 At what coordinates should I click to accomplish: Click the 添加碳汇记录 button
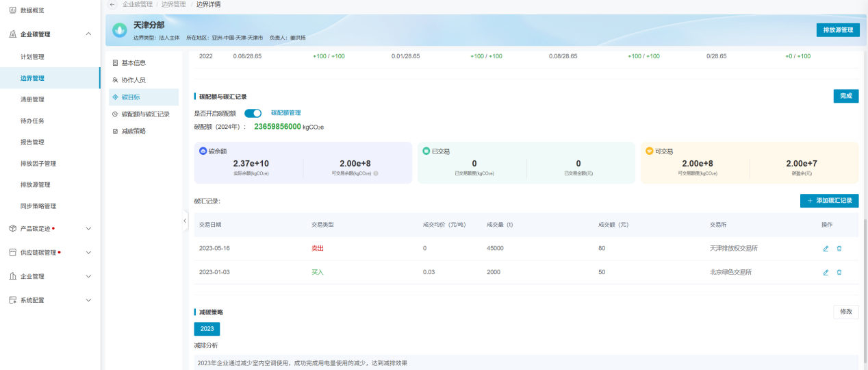coord(829,201)
